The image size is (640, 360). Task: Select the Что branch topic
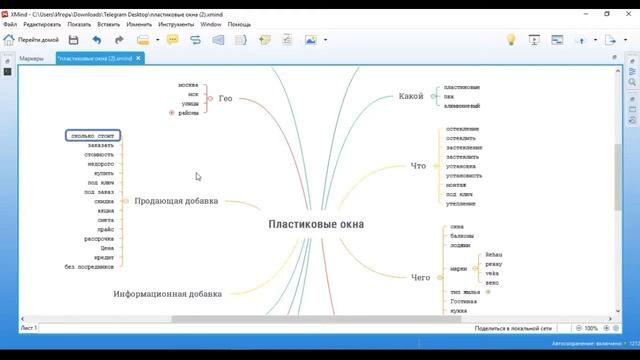[x=418, y=166]
